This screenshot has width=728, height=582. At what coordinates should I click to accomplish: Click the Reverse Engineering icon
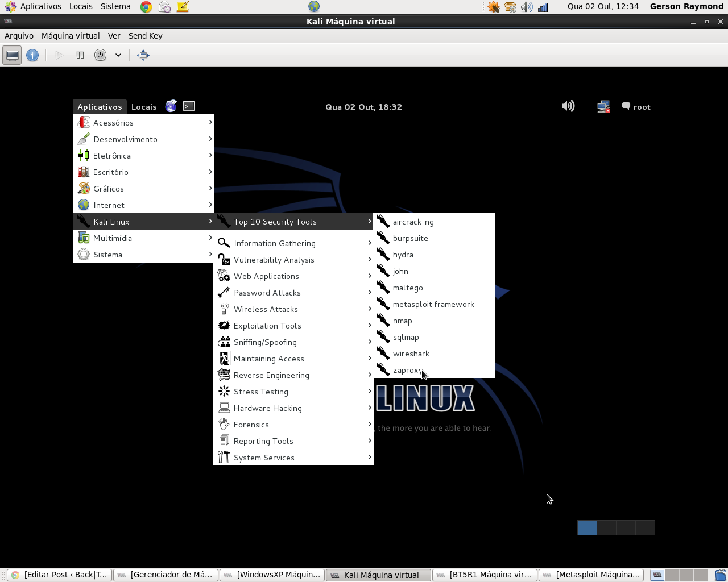click(224, 375)
